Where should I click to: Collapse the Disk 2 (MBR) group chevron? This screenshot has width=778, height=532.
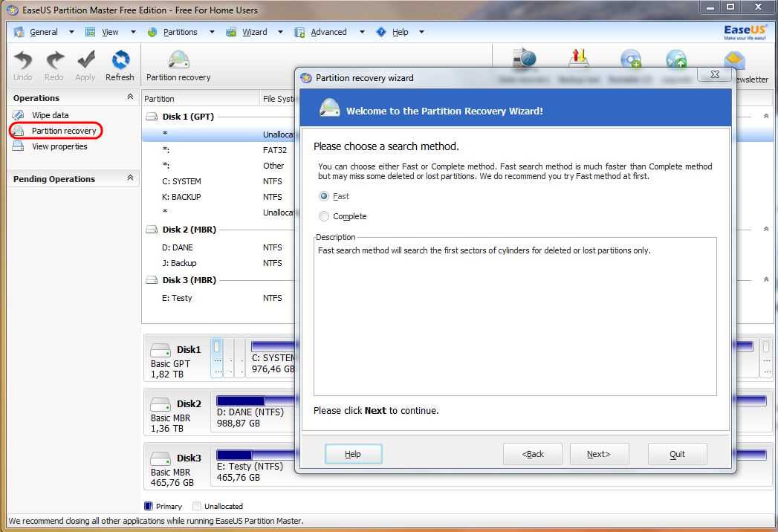[x=766, y=230]
